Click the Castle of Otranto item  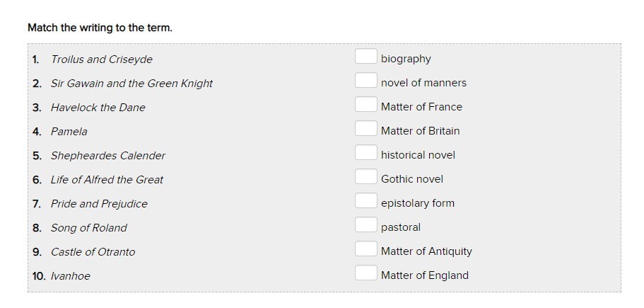point(93,252)
